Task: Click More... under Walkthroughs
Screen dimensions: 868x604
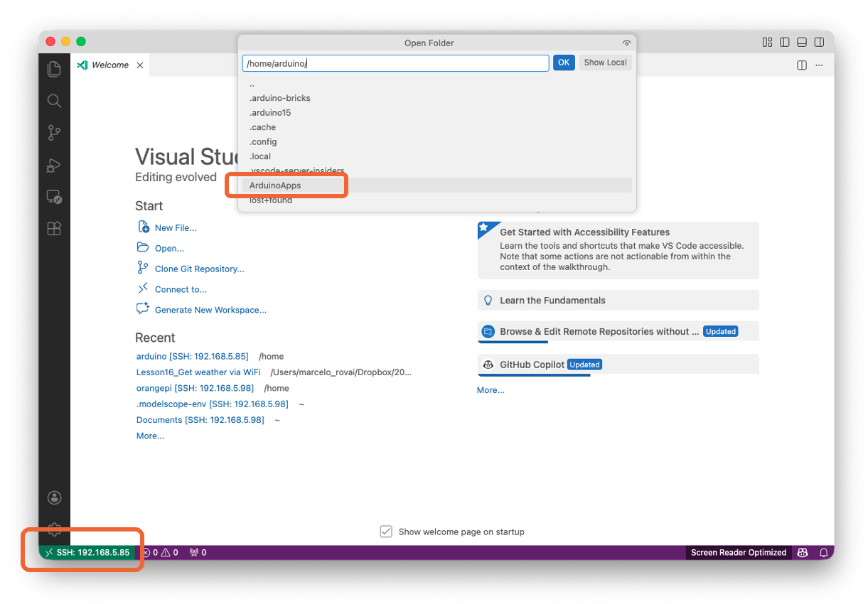Action: pos(491,390)
